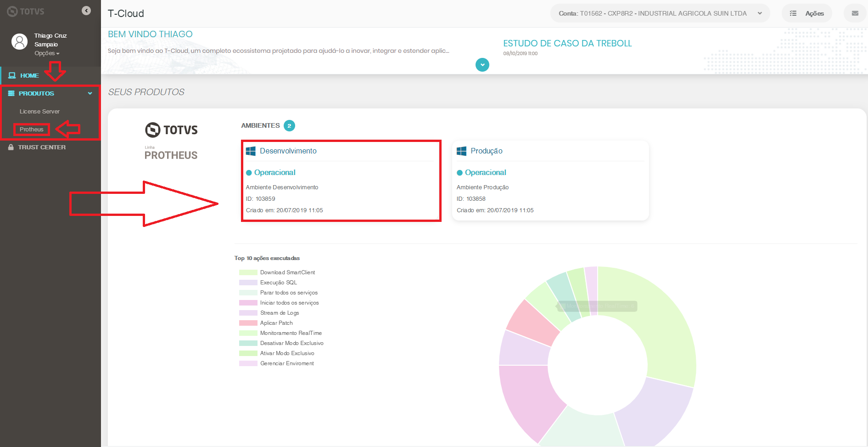
Task: Click Criado em: 20/07/2019 in Desenvolvimento
Action: pos(284,210)
